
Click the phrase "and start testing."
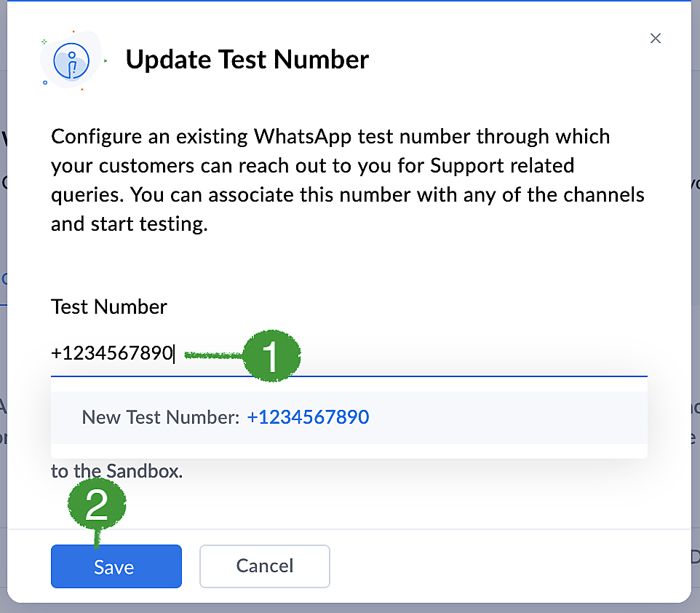click(130, 224)
